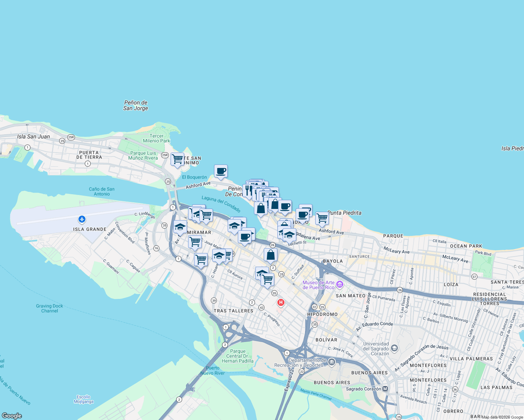Select the Bayola label
Image resolution: width=524 pixels, height=420 pixels.
click(x=333, y=261)
